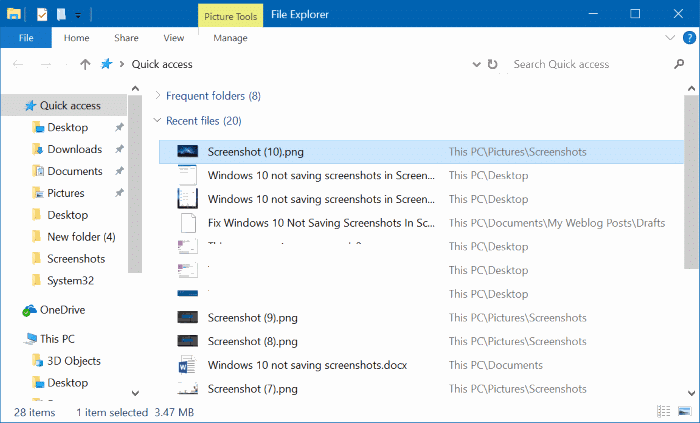Open Documents in navigation pane
The image size is (700, 423).
[x=75, y=171]
